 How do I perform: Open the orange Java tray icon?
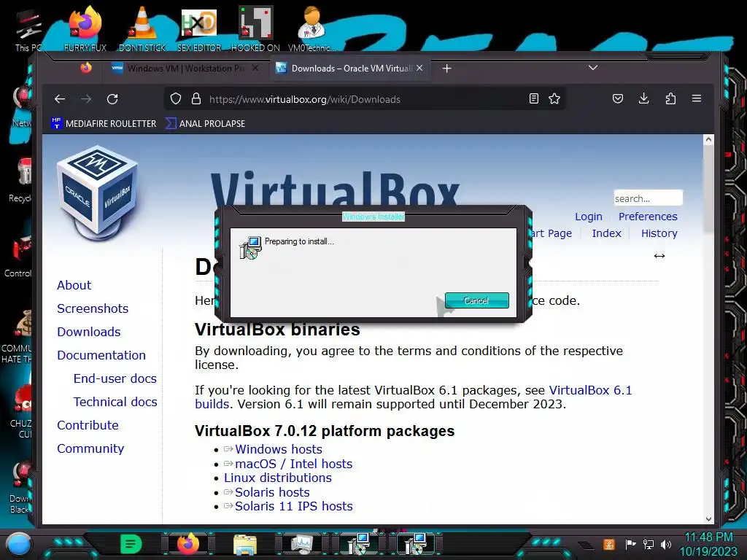(x=609, y=544)
